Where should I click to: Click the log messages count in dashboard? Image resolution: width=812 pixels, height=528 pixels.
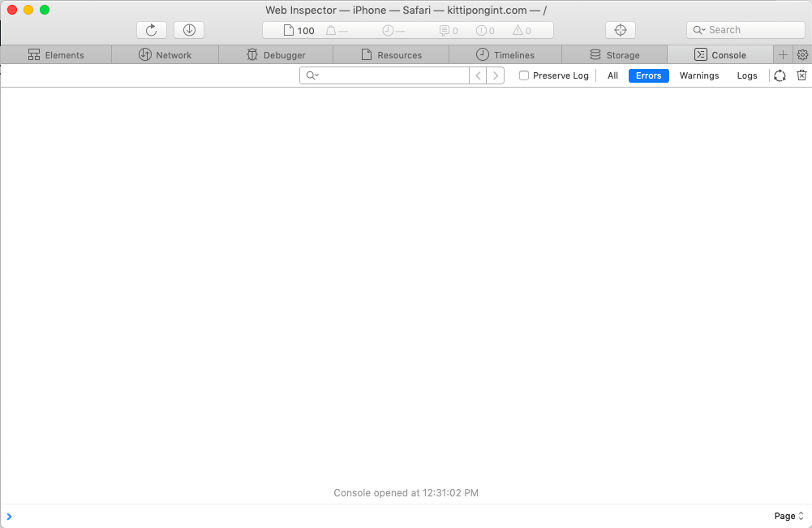click(449, 31)
